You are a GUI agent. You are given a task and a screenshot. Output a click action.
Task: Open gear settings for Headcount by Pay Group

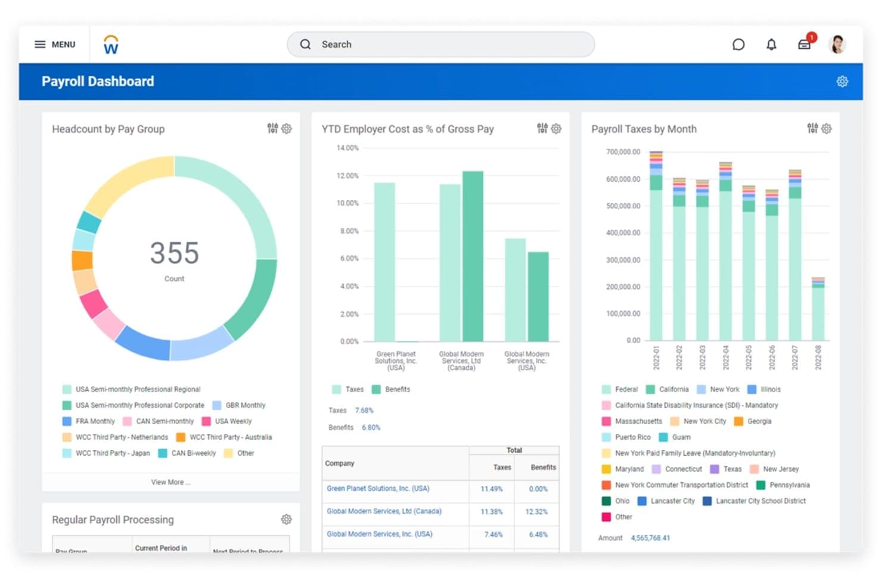[x=287, y=129]
